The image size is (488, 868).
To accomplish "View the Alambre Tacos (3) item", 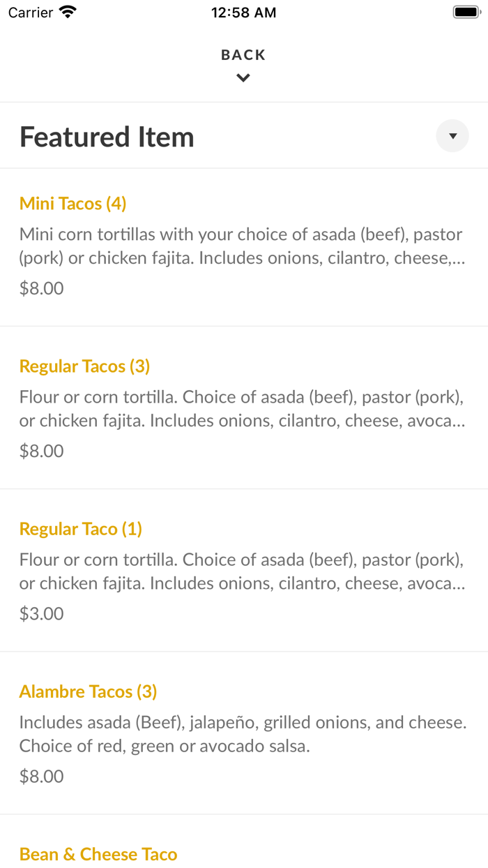I will pyautogui.click(x=89, y=691).
